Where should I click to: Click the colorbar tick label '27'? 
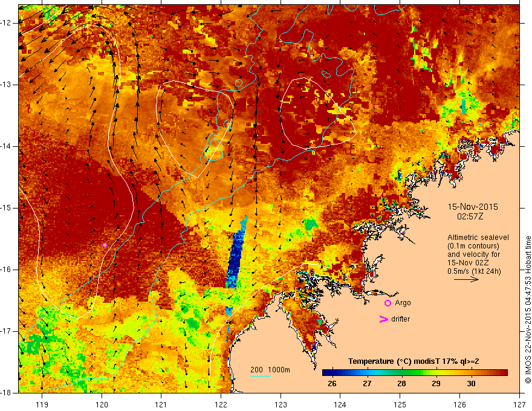click(367, 384)
